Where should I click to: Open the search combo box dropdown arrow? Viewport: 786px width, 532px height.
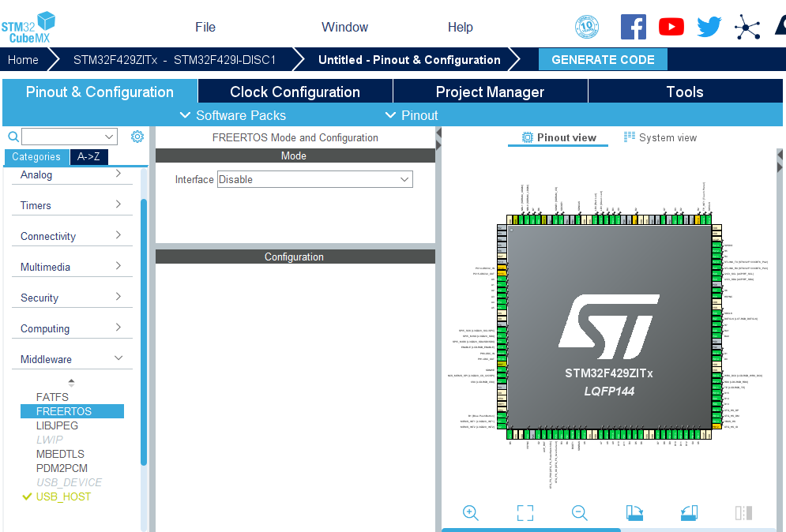tap(109, 137)
